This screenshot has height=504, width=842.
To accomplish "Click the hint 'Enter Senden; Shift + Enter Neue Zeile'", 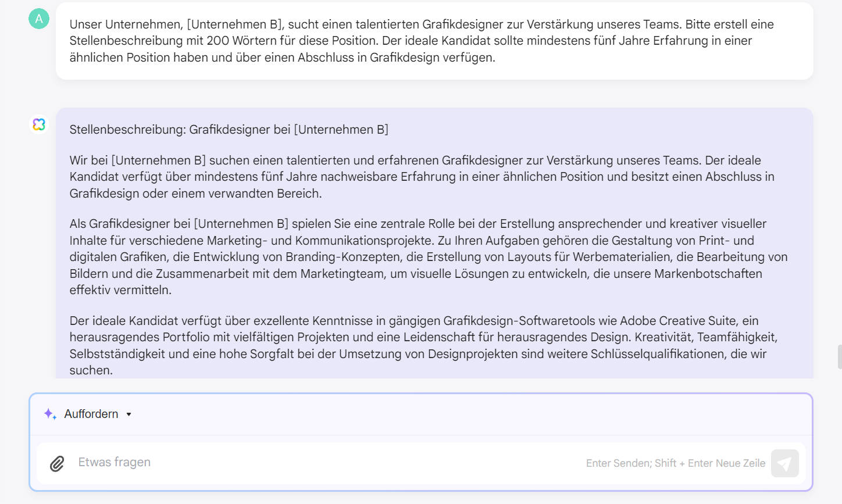I will [x=676, y=463].
